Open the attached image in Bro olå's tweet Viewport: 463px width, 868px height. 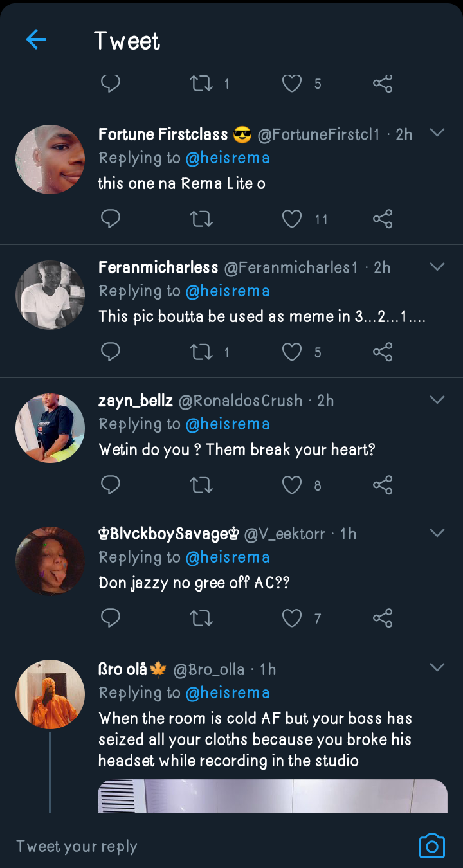(273, 796)
